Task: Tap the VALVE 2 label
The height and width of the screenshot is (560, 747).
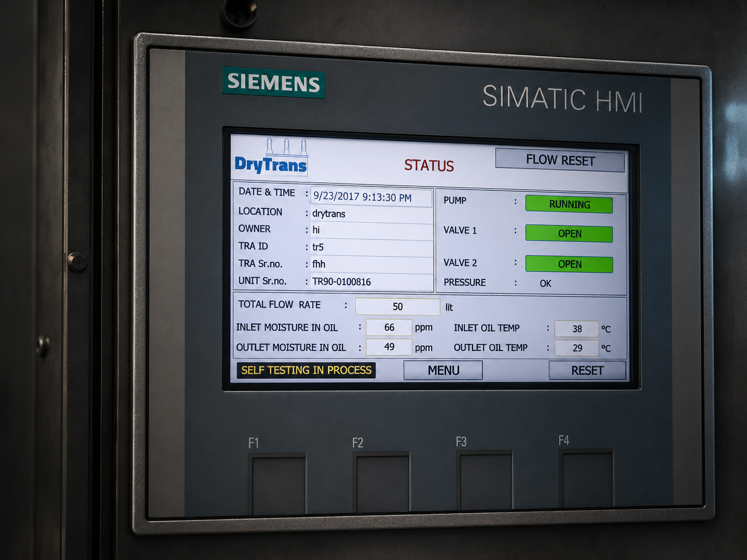Action: [460, 262]
